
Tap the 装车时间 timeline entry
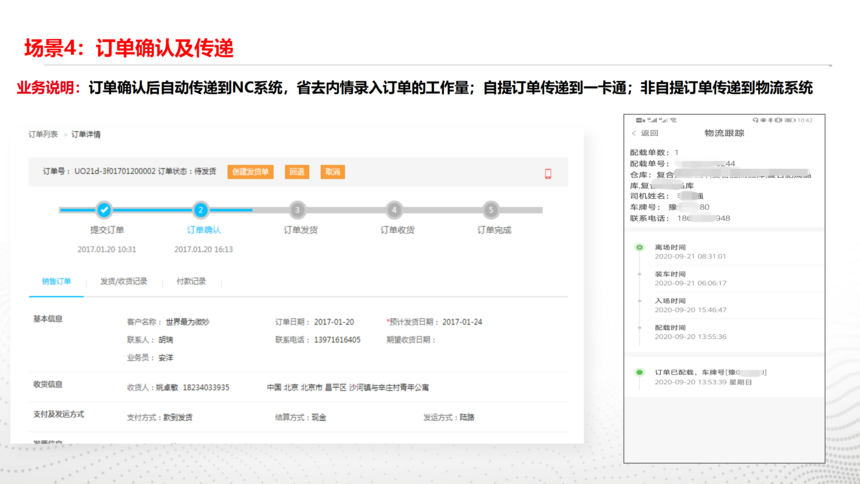[670, 274]
